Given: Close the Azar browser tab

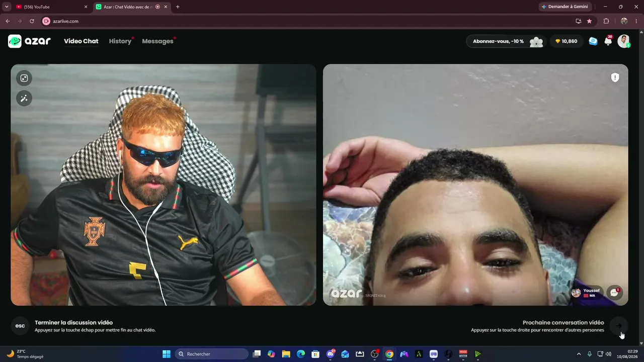Looking at the screenshot, I should click(166, 7).
